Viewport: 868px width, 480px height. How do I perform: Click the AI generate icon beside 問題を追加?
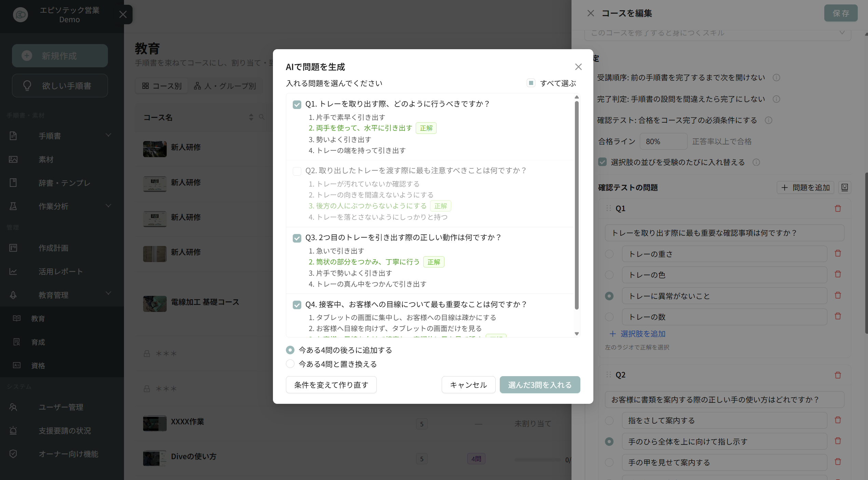coord(844,187)
